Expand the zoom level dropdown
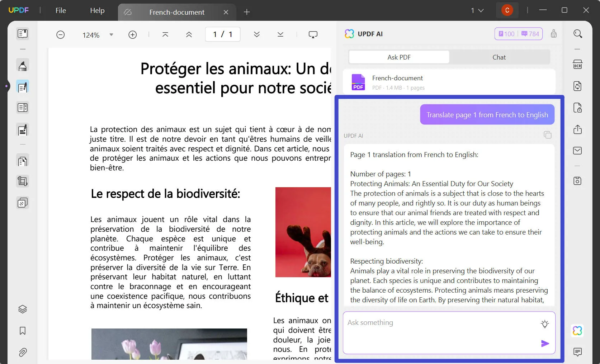The image size is (600, 364). [111, 35]
